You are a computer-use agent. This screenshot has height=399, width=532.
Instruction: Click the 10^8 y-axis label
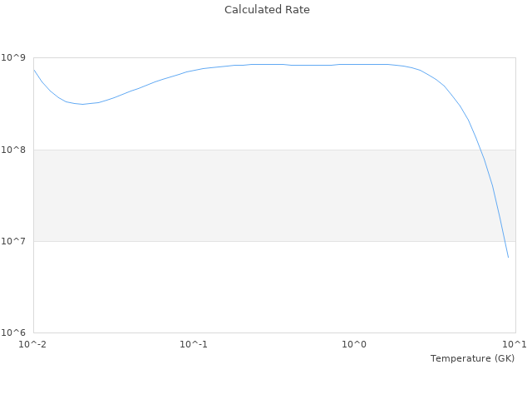coord(16,150)
